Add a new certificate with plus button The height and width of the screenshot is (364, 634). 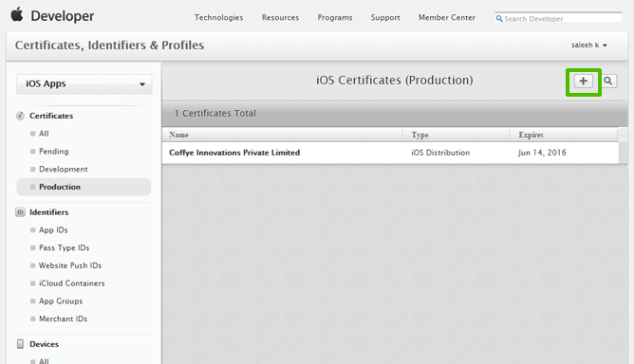point(583,82)
